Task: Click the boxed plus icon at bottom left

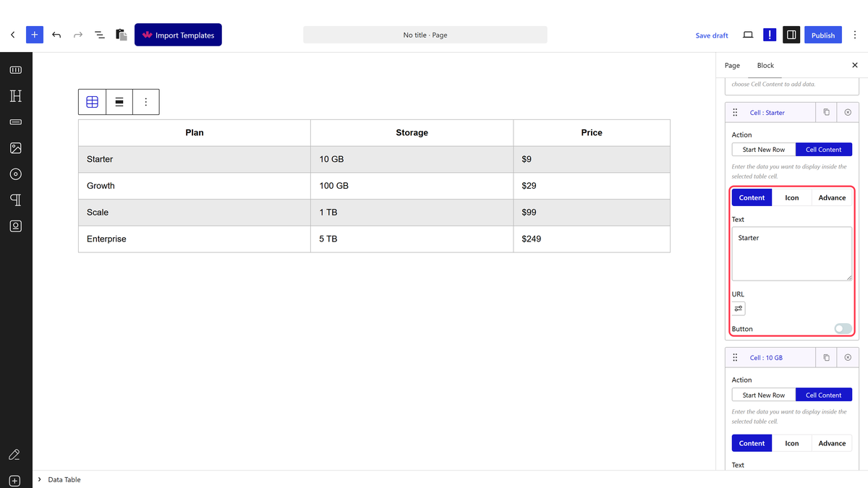Action: 14,481
